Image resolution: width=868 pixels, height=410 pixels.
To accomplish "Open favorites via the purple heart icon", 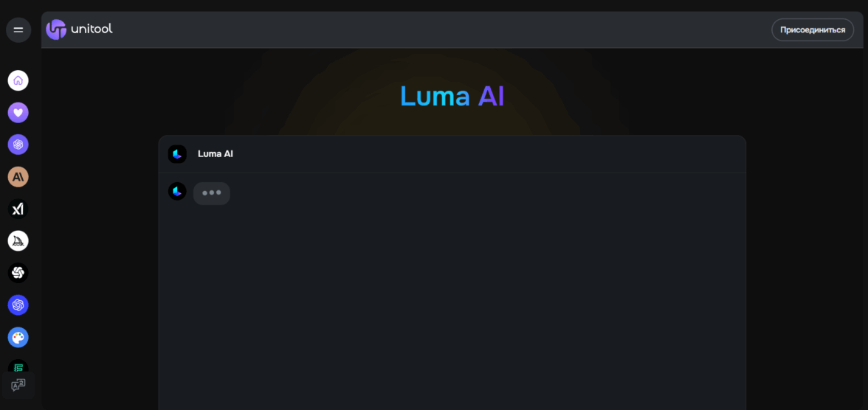I will pyautogui.click(x=18, y=113).
